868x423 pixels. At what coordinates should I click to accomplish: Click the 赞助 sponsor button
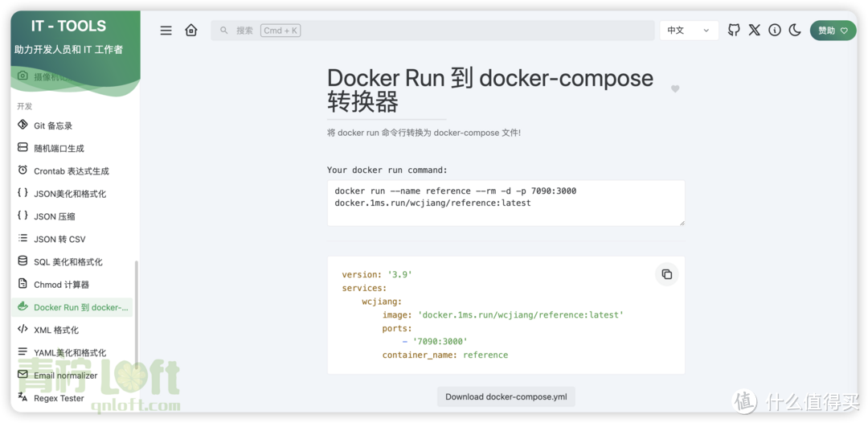[x=833, y=31]
